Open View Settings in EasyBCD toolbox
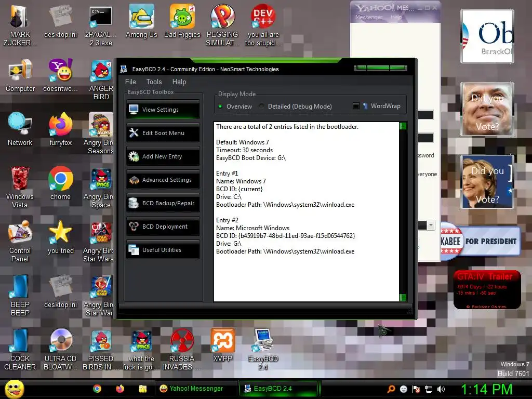The image size is (532, 399). [163, 110]
